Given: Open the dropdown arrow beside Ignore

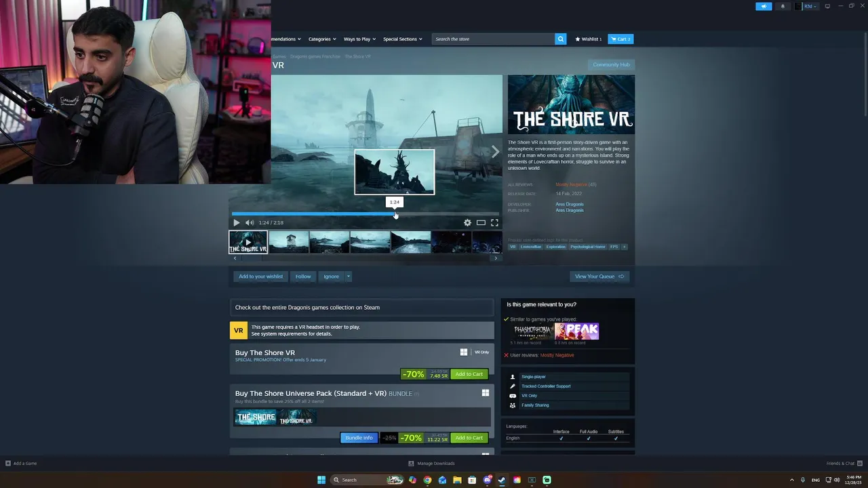Looking at the screenshot, I should pos(349,277).
